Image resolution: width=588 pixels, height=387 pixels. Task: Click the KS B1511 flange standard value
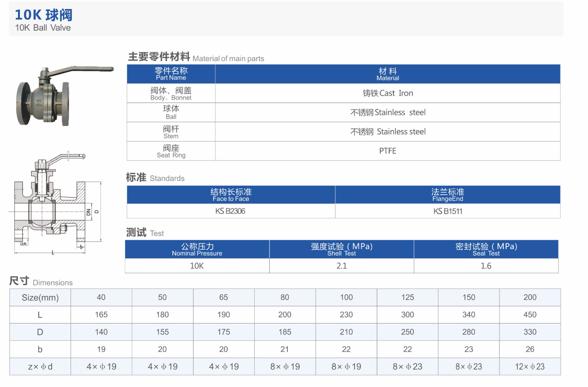point(447,211)
